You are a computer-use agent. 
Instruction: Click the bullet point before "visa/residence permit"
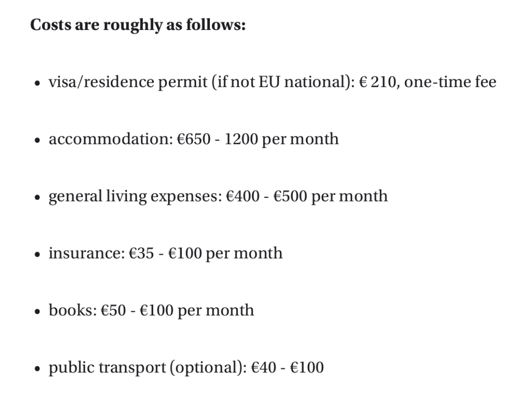tap(37, 83)
